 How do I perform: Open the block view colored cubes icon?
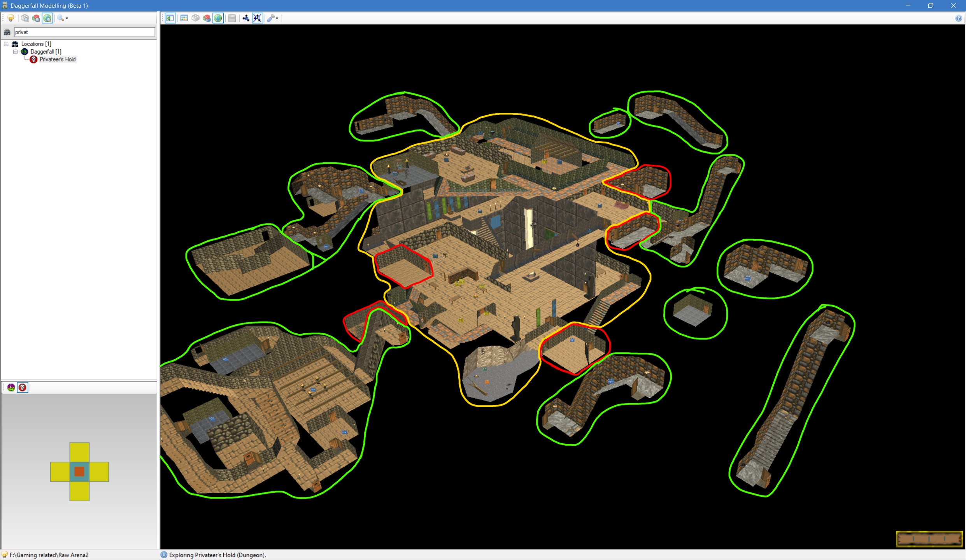point(207,18)
